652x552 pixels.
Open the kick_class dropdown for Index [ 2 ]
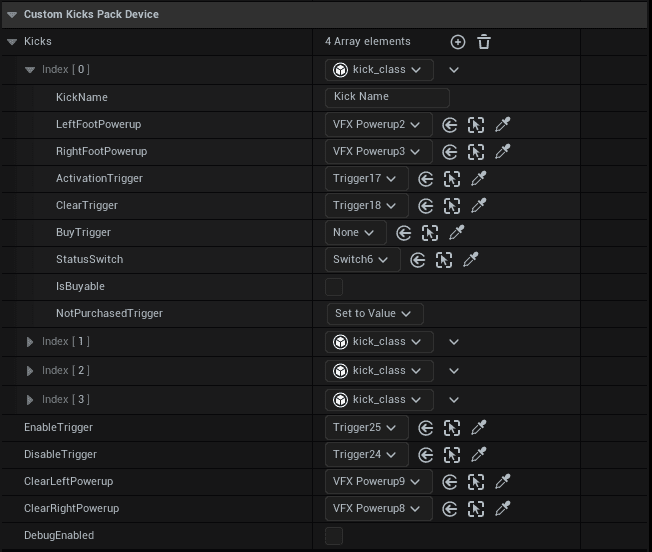pos(379,371)
